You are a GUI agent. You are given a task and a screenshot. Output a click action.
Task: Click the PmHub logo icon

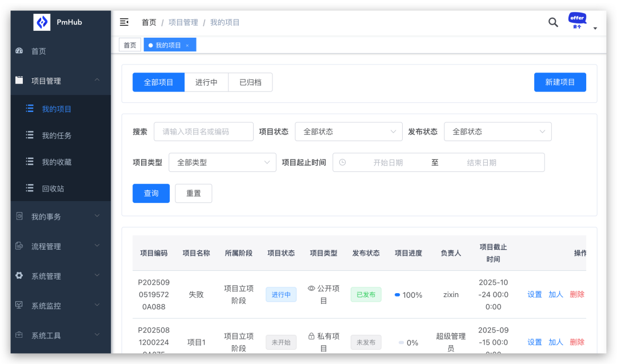click(42, 22)
